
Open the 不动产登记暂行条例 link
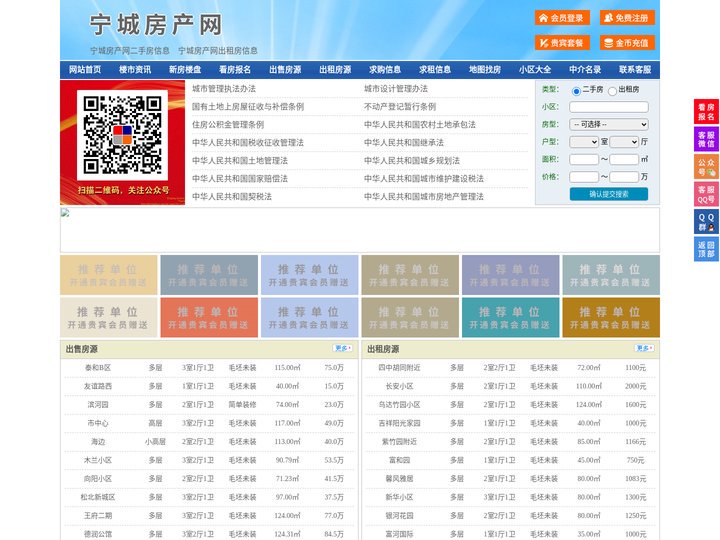(400, 107)
